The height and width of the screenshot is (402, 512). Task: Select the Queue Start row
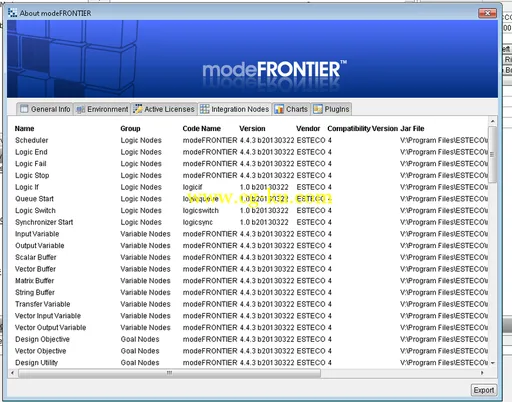(251, 199)
